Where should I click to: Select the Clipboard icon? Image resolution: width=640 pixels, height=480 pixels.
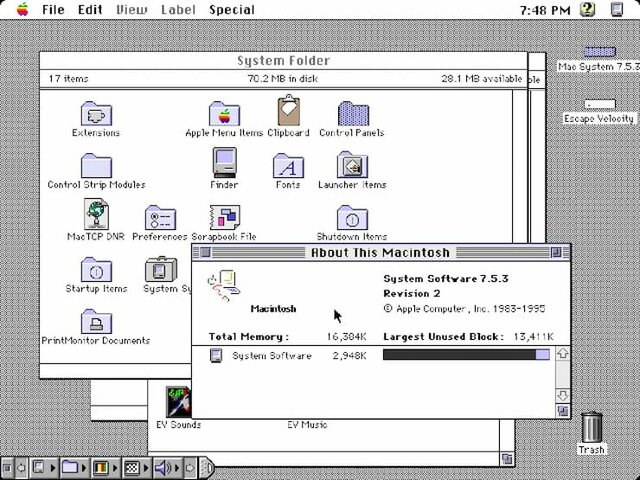(288, 110)
